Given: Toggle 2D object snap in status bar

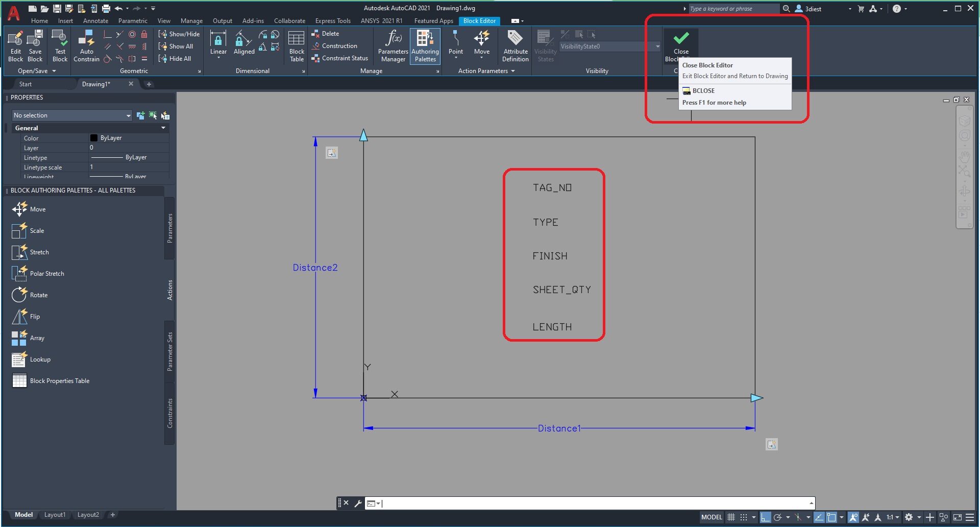Looking at the screenshot, I should pos(831,517).
